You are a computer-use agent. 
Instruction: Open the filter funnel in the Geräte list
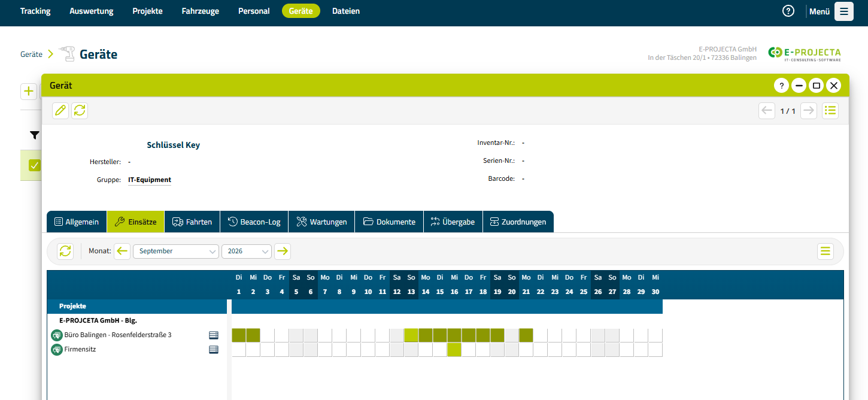[x=35, y=135]
